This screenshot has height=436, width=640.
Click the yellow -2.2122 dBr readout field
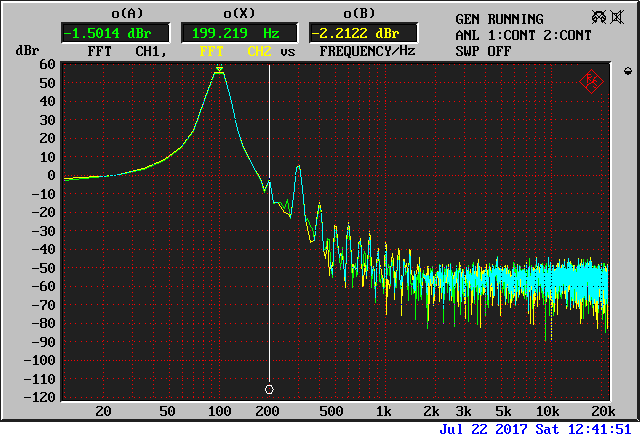[363, 33]
